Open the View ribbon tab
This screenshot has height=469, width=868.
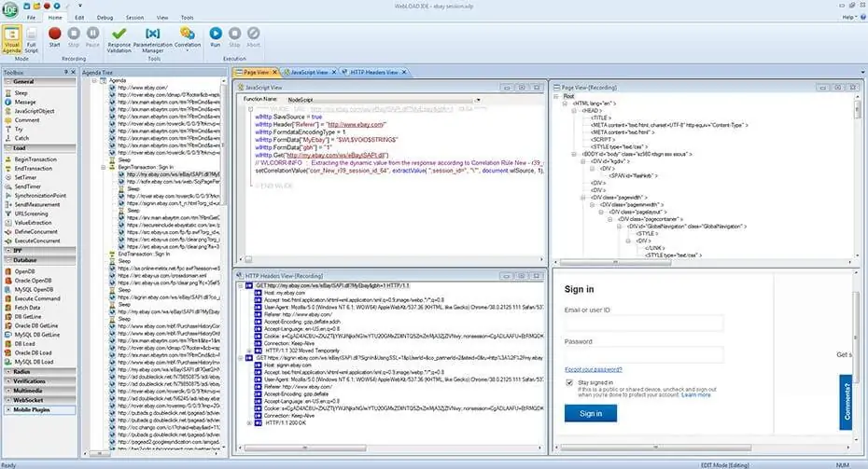point(162,18)
